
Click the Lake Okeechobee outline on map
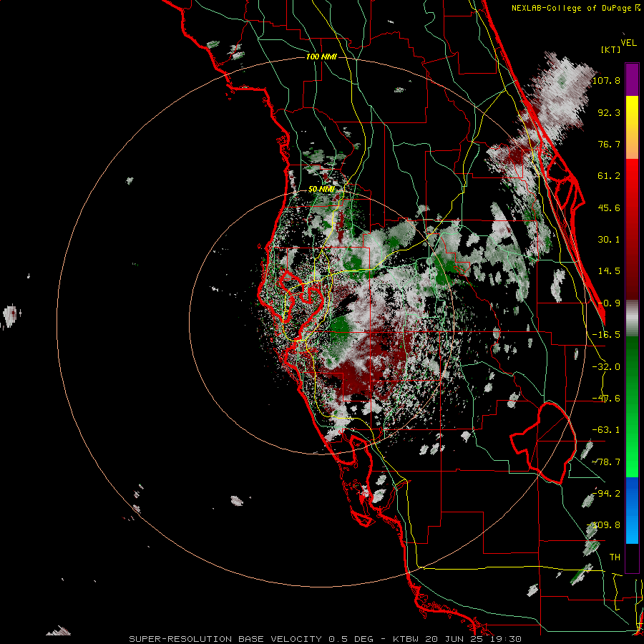(544, 444)
